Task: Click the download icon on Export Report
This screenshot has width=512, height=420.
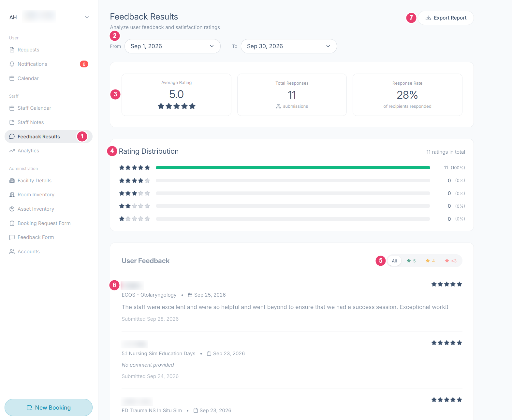Action: tap(428, 18)
